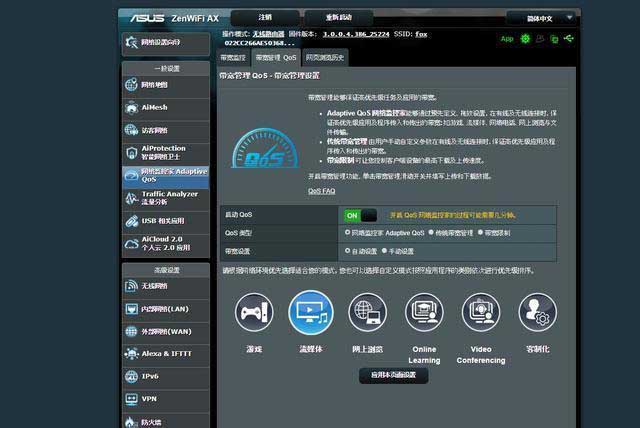
Task: Choose the Video Conferencing QoS mode
Action: coord(481,313)
